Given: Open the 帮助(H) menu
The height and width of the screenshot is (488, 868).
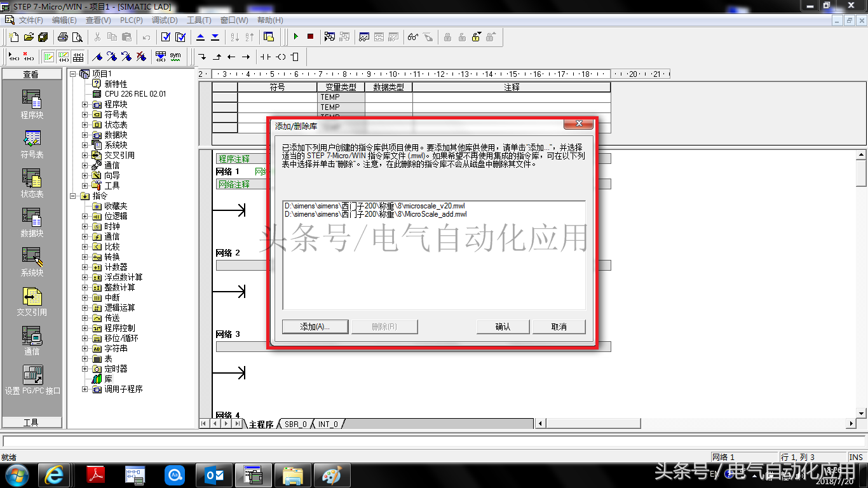Looking at the screenshot, I should tap(270, 20).
